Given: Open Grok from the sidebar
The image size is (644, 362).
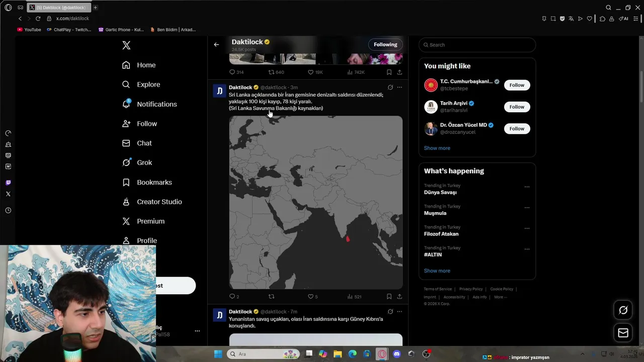Looking at the screenshot, I should tap(137, 162).
